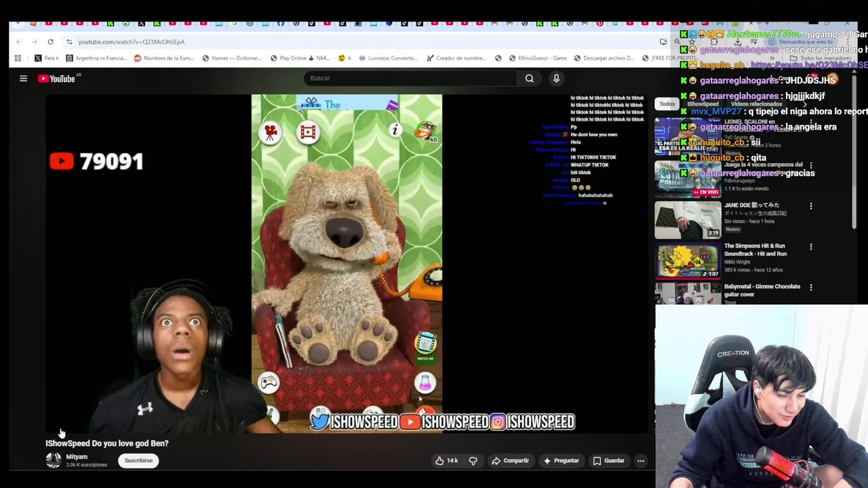
Task: Open 'Names — Dictionar...' bookmark
Action: [x=232, y=58]
